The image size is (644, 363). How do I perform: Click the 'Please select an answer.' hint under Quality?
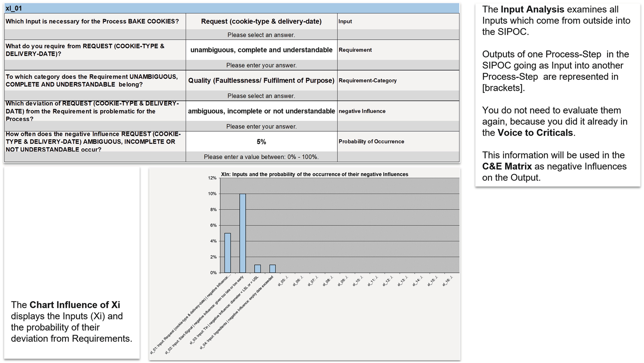point(261,96)
